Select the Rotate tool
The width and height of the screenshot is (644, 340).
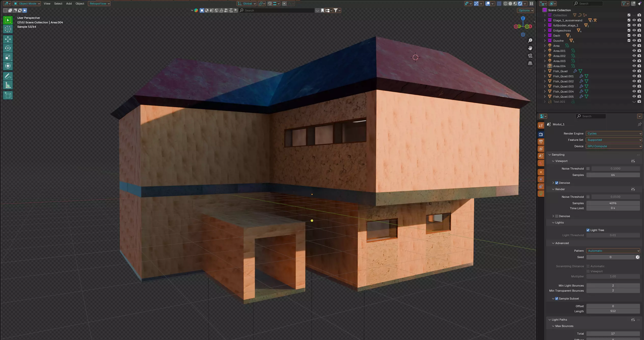click(8, 48)
